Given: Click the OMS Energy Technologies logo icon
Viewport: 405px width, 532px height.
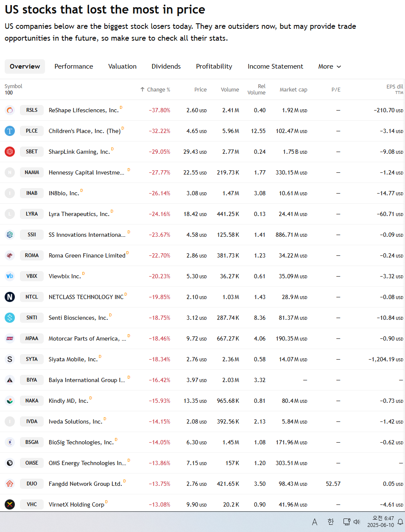Looking at the screenshot, I should pyautogui.click(x=10, y=463).
